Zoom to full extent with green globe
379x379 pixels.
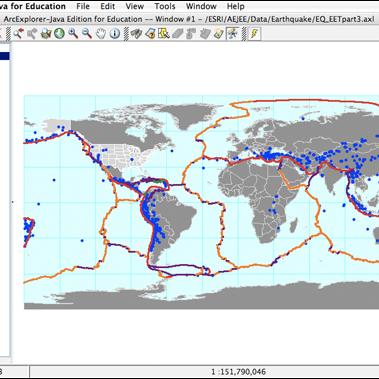click(x=59, y=34)
